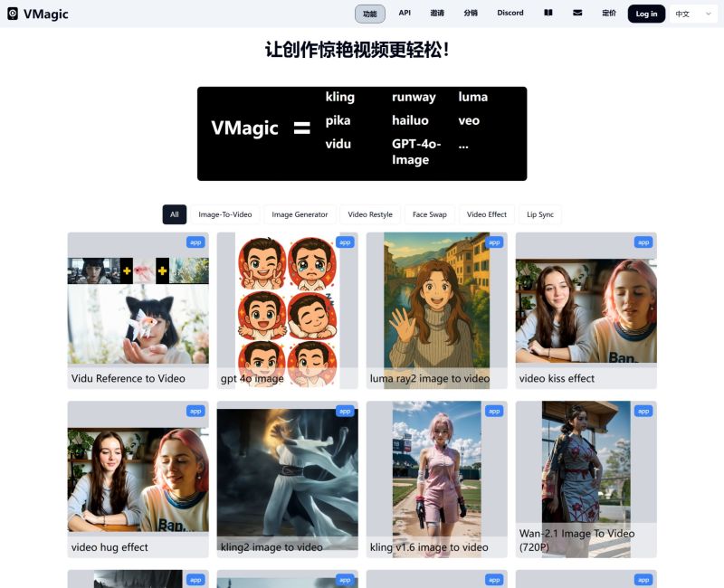This screenshot has height=588, width=724.
Task: Click the app badge on video kiss effect card
Action: [643, 242]
